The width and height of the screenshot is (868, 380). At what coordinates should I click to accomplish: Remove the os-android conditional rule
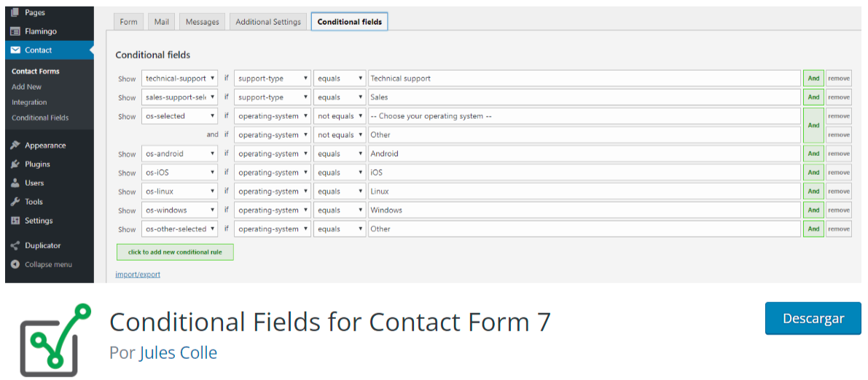(838, 154)
